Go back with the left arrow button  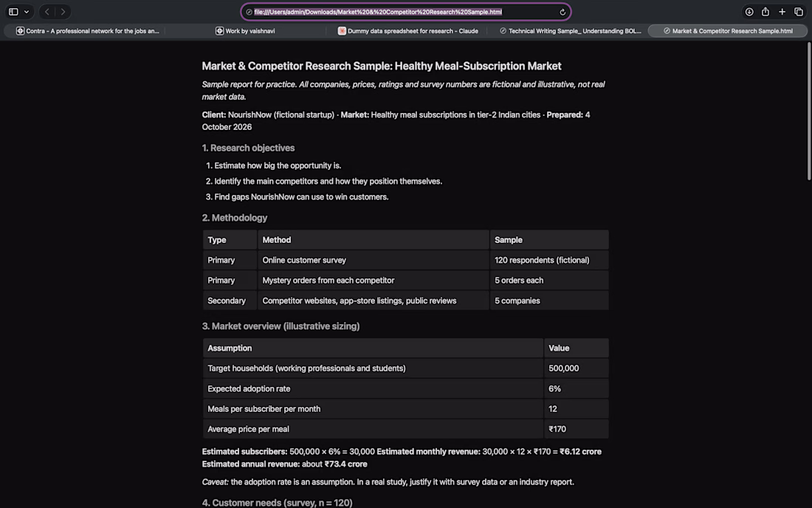[x=47, y=12]
